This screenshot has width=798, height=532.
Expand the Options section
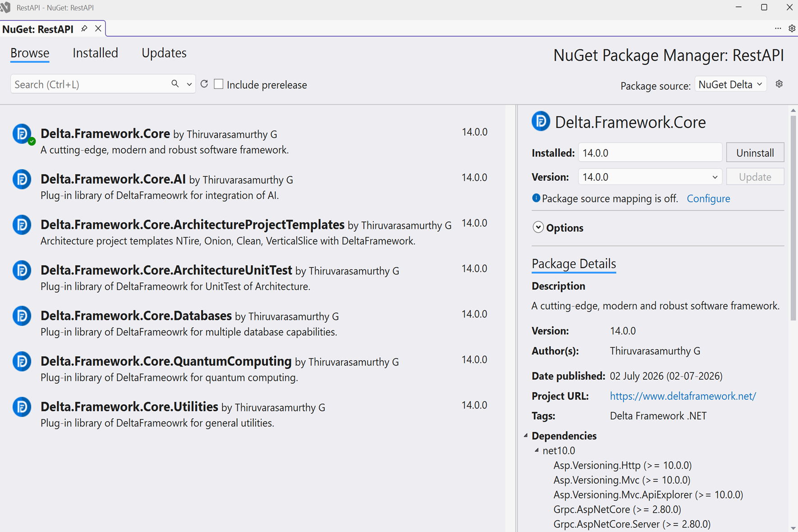point(538,227)
